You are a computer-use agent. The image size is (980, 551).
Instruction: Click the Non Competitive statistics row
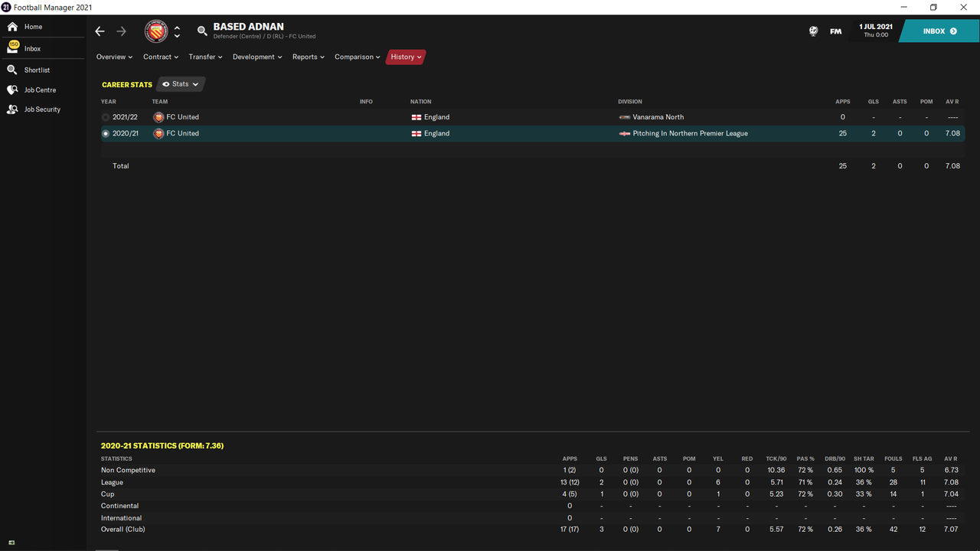(533, 470)
